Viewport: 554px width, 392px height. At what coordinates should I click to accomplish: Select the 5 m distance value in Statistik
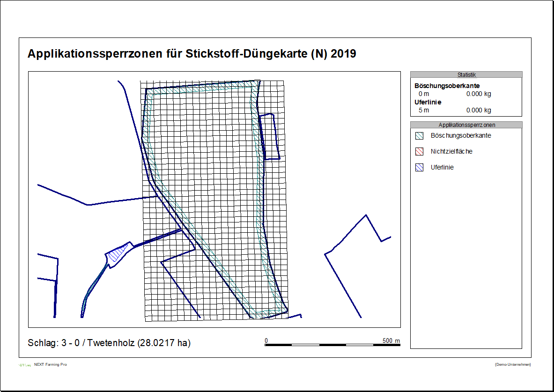tap(423, 110)
